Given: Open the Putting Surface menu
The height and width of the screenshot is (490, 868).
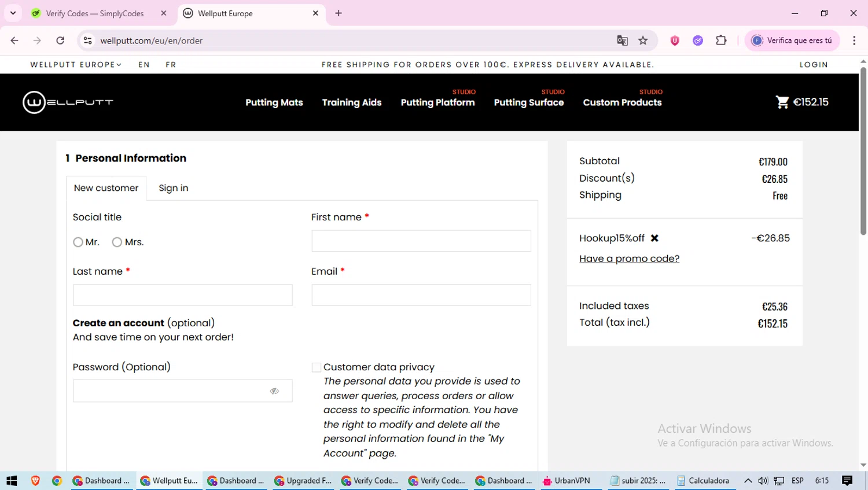Looking at the screenshot, I should click(529, 102).
